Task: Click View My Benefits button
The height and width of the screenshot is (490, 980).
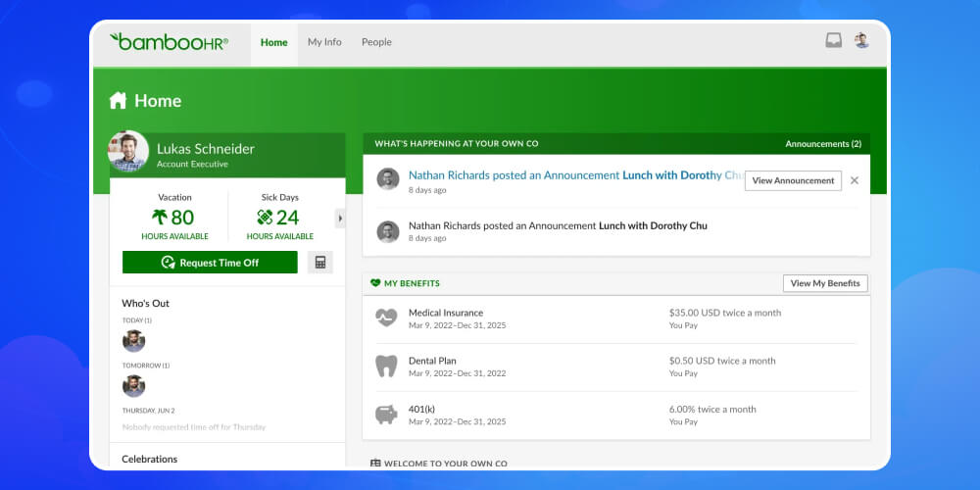Action: tap(825, 283)
